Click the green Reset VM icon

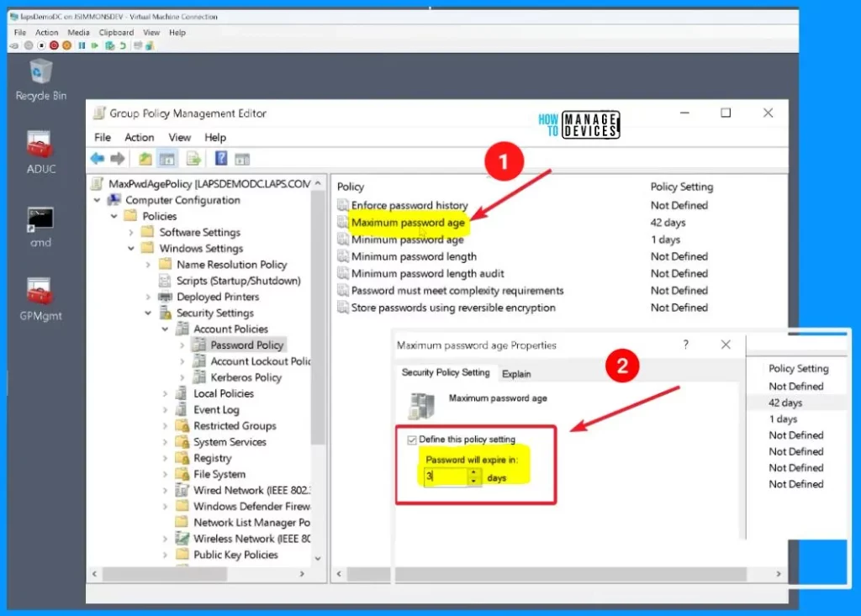pyautogui.click(x=95, y=45)
